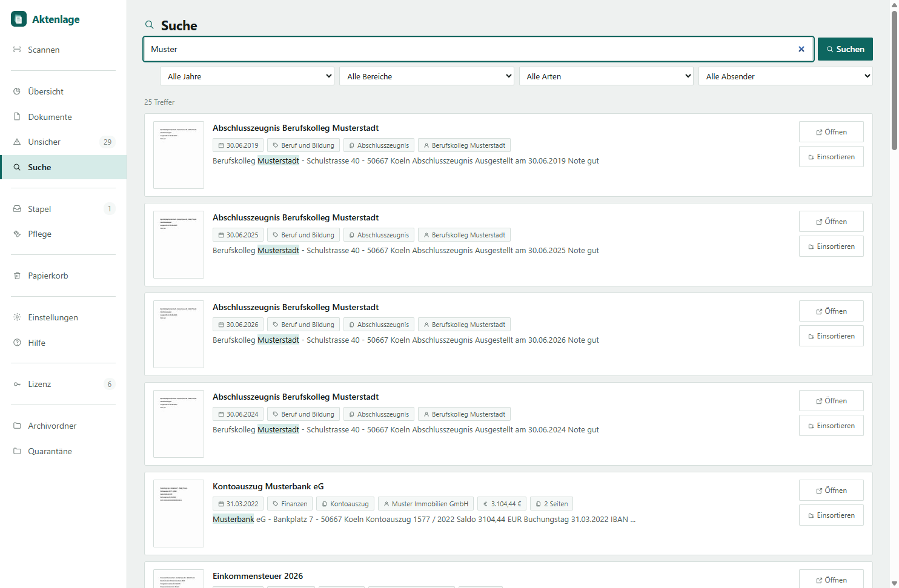Open Stapel section
This screenshot has width=899, height=588.
pos(63,209)
